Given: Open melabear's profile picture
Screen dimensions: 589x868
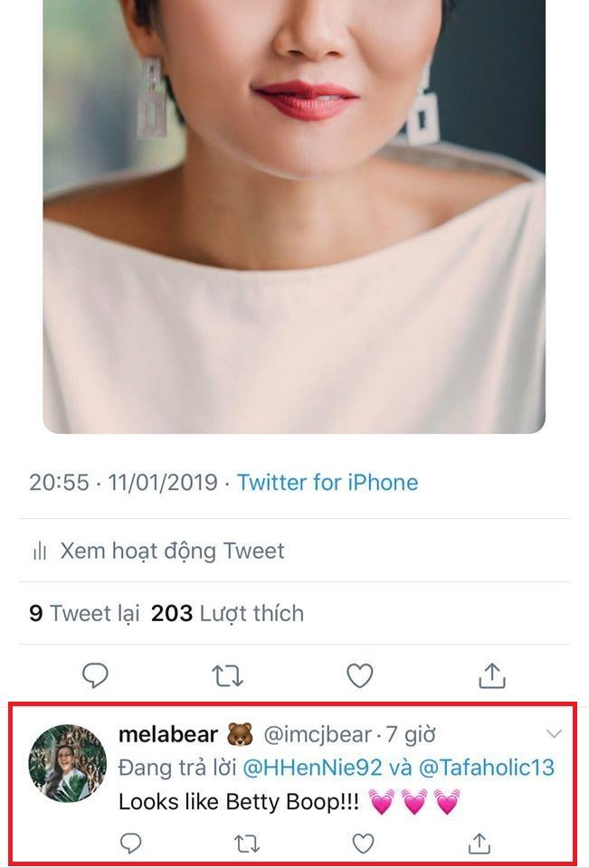Looking at the screenshot, I should 68,764.
